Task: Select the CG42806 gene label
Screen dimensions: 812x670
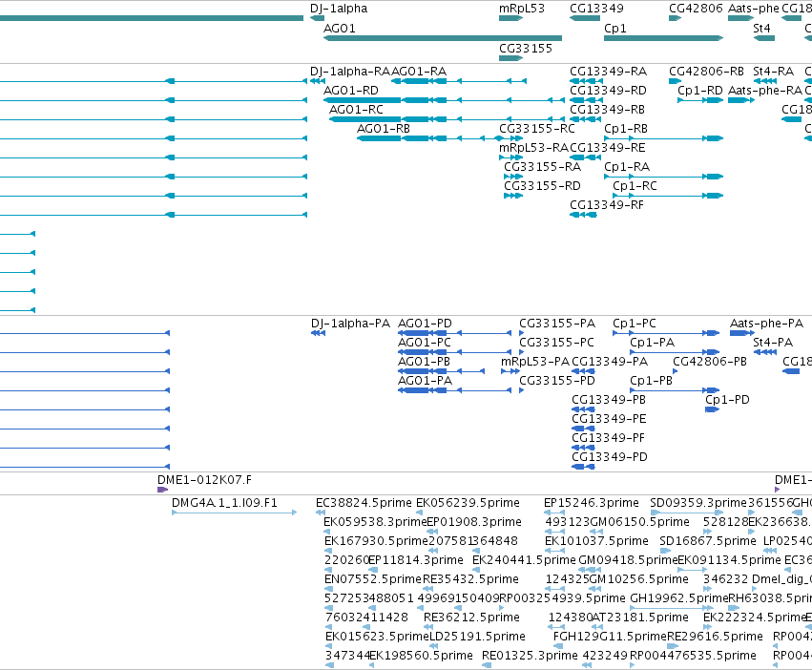Action: point(696,9)
